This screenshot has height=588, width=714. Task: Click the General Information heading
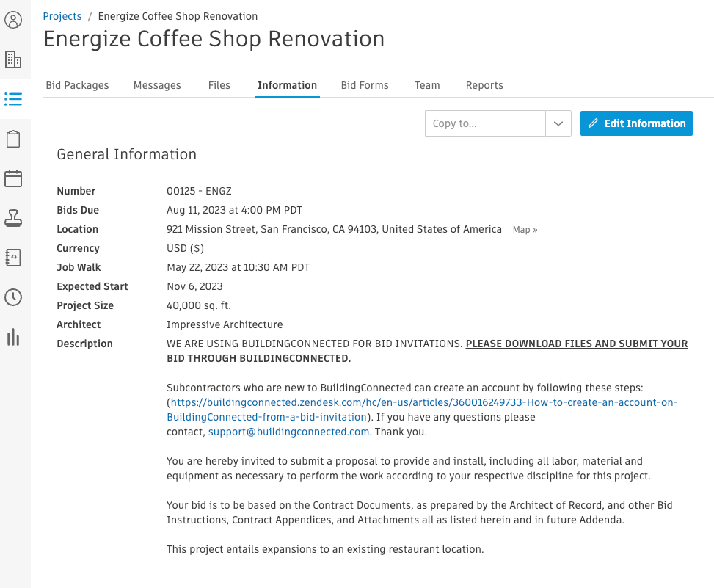click(x=127, y=154)
